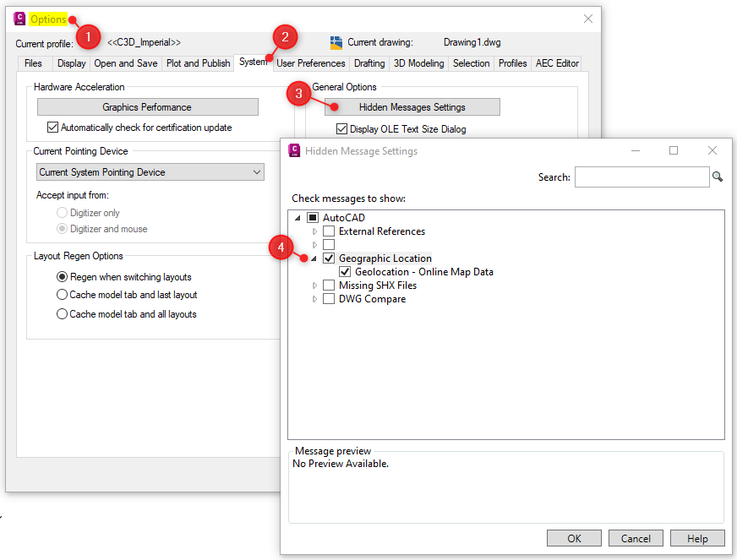Check the External References checkbox
The height and width of the screenshot is (560, 737).
[x=329, y=231]
